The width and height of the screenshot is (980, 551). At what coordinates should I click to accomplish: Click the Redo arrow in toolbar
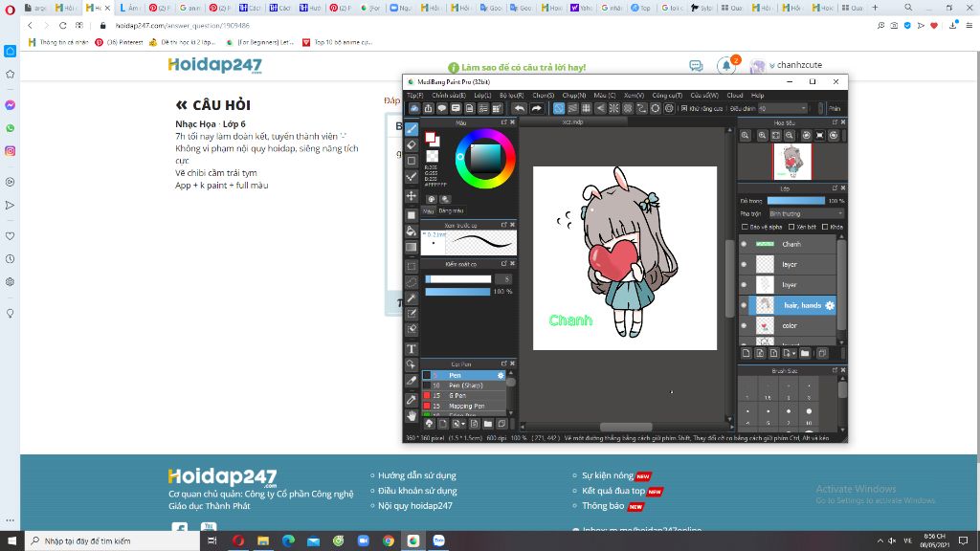point(536,108)
